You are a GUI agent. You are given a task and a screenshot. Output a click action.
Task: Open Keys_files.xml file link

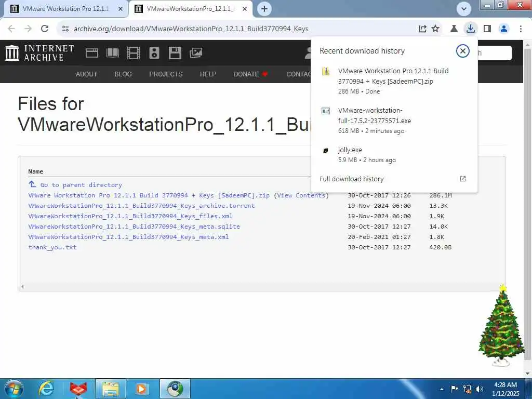click(x=130, y=216)
